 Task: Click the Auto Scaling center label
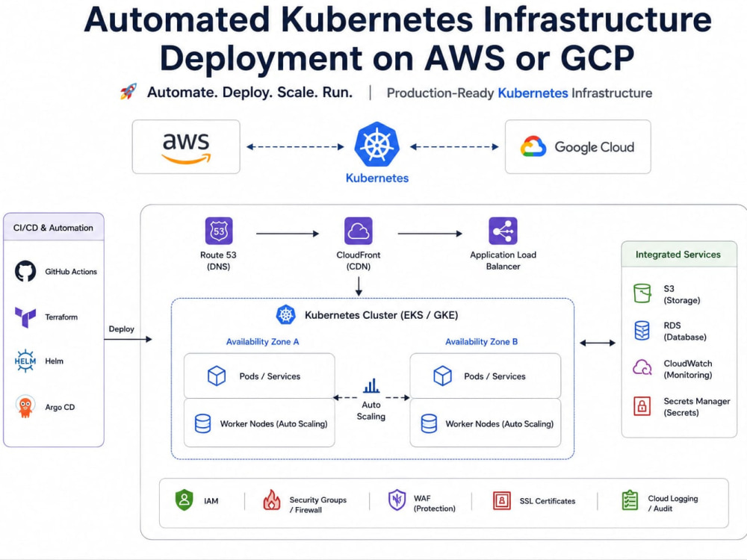click(x=371, y=411)
